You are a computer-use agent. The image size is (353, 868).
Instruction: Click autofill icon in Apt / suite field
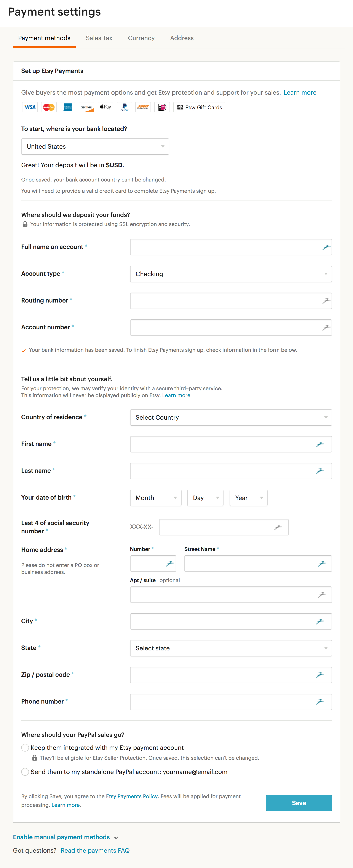(322, 595)
